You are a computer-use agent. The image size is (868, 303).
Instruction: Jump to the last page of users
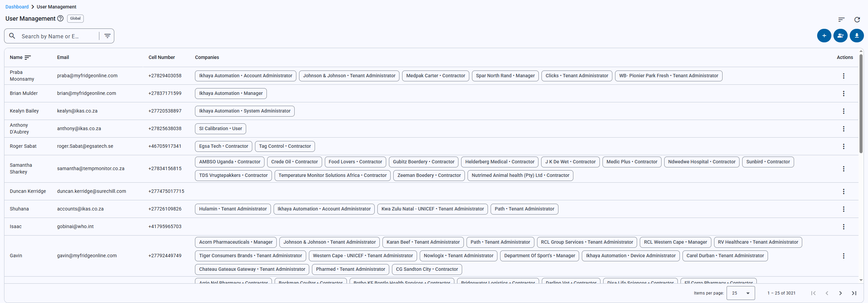point(854,293)
